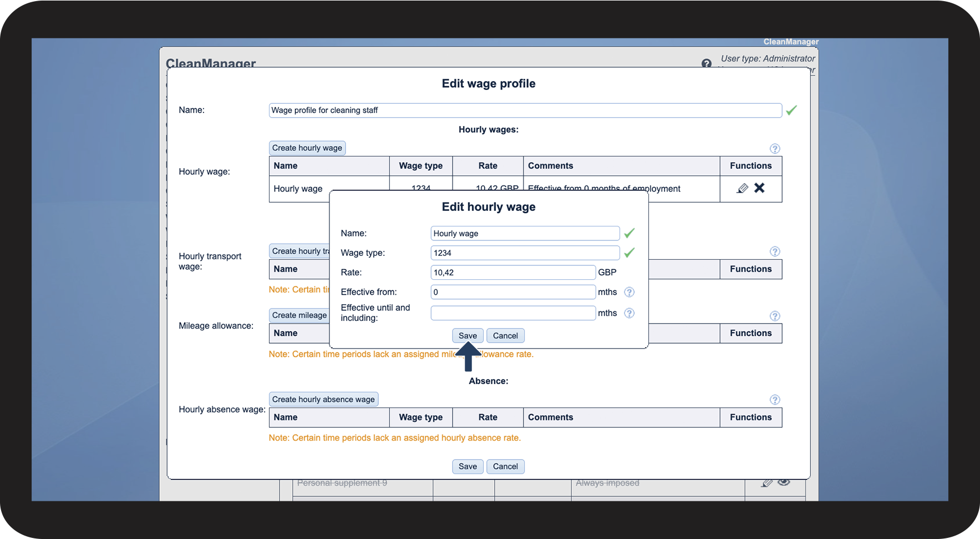Viewport: 980px width, 539px height.
Task: Click help icon for Hourly transport wage section
Action: click(x=775, y=251)
